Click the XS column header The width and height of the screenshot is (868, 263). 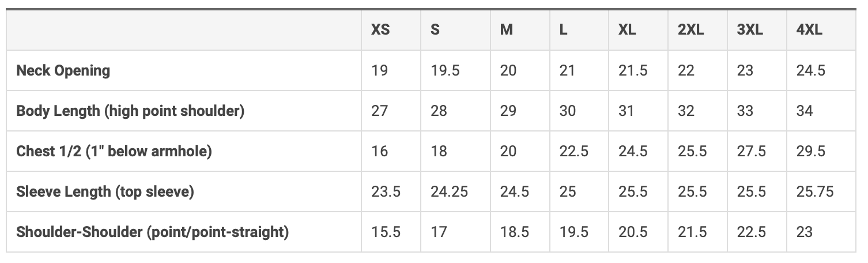point(380,30)
